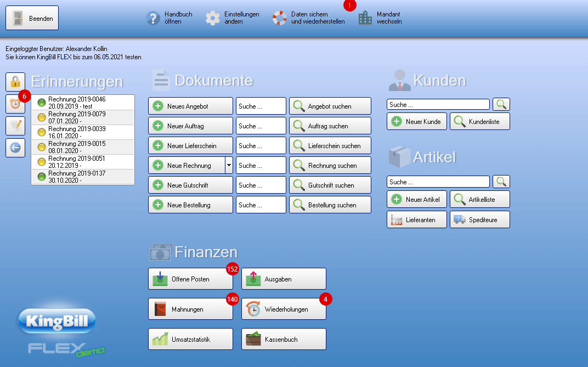The width and height of the screenshot is (588, 367).
Task: Click the blue back arrow icon
Action: (15, 148)
